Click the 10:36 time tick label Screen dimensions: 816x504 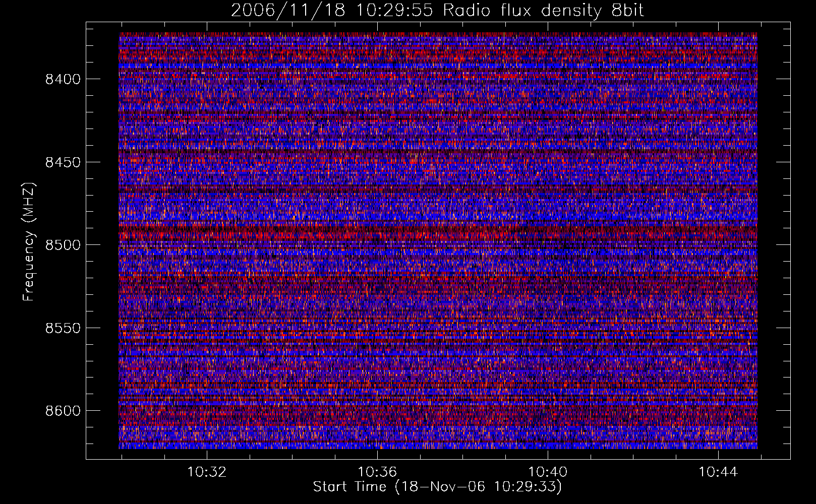(377, 472)
